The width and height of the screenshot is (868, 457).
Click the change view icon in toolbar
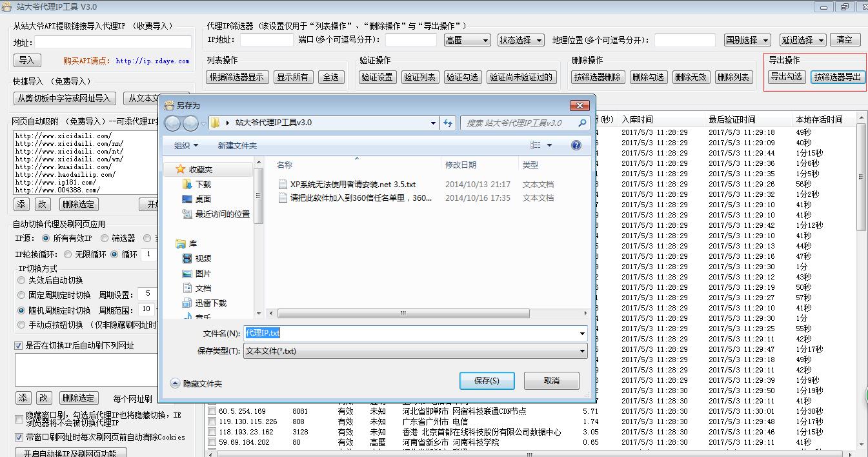tap(536, 145)
